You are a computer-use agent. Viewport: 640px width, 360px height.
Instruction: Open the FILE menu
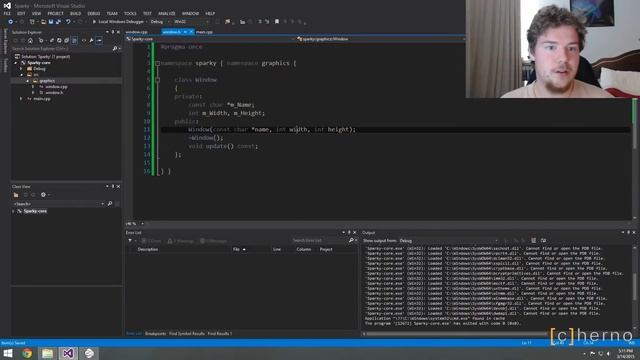(x=7, y=13)
